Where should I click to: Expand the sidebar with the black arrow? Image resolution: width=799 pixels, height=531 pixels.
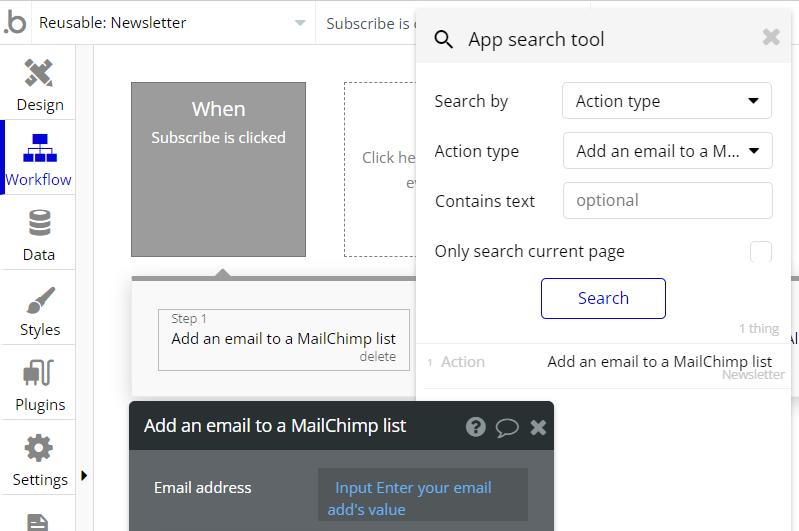(x=84, y=475)
